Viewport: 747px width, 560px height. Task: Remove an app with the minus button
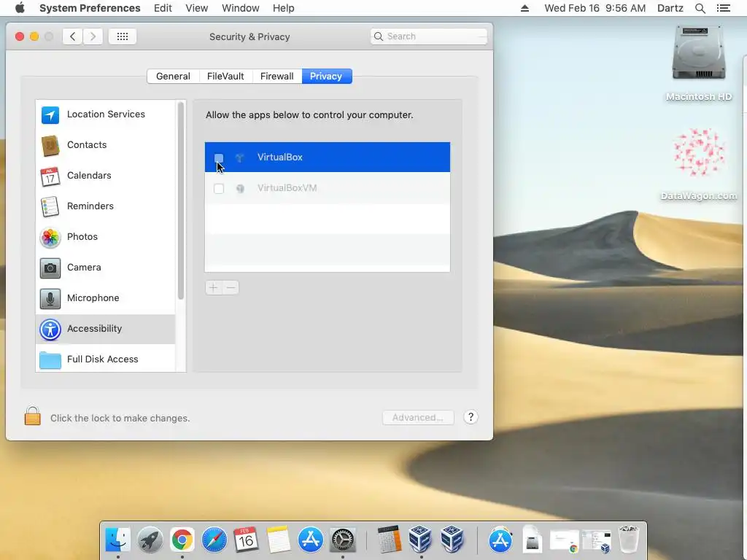pyautogui.click(x=231, y=287)
